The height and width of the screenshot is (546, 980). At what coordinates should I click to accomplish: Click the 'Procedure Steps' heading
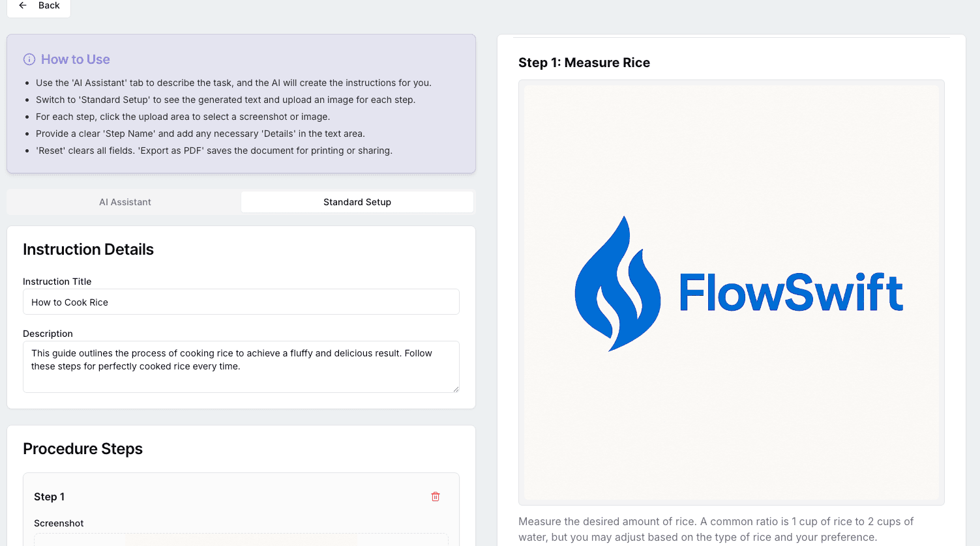tap(83, 449)
